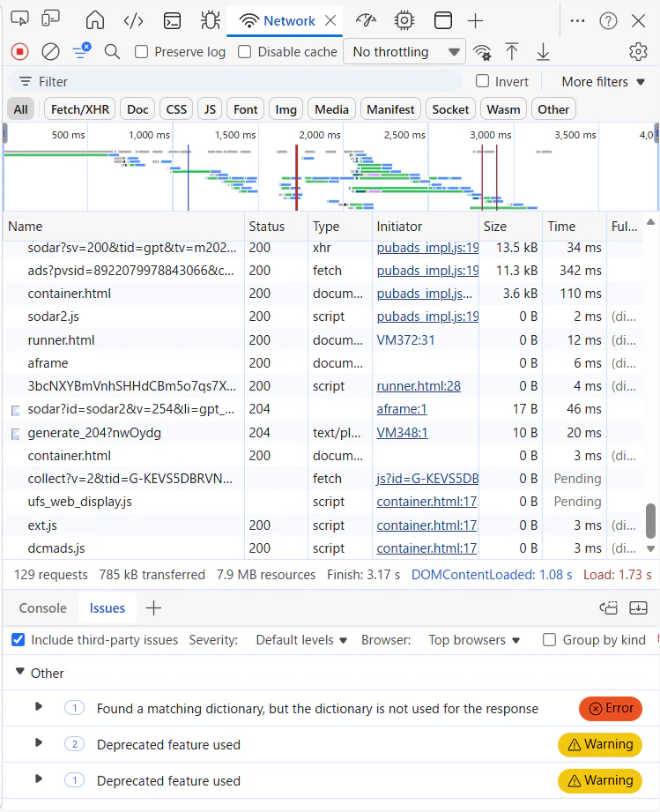Select the All filter chip
Screen dimensions: 660x812
point(20,109)
